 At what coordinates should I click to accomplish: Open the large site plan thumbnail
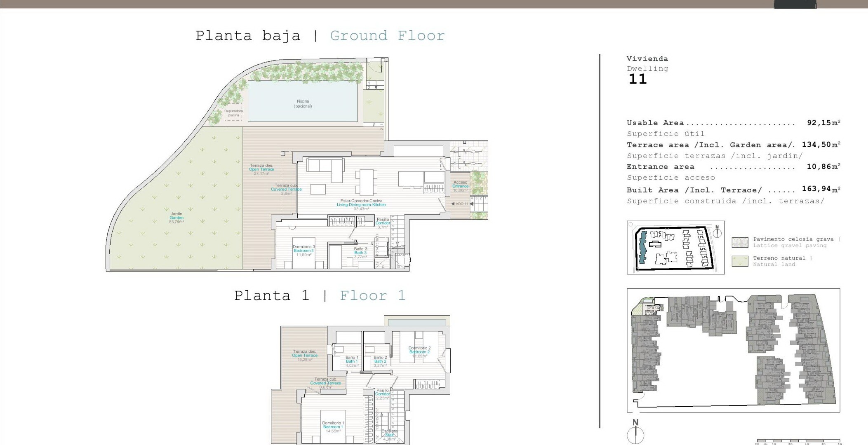click(733, 350)
